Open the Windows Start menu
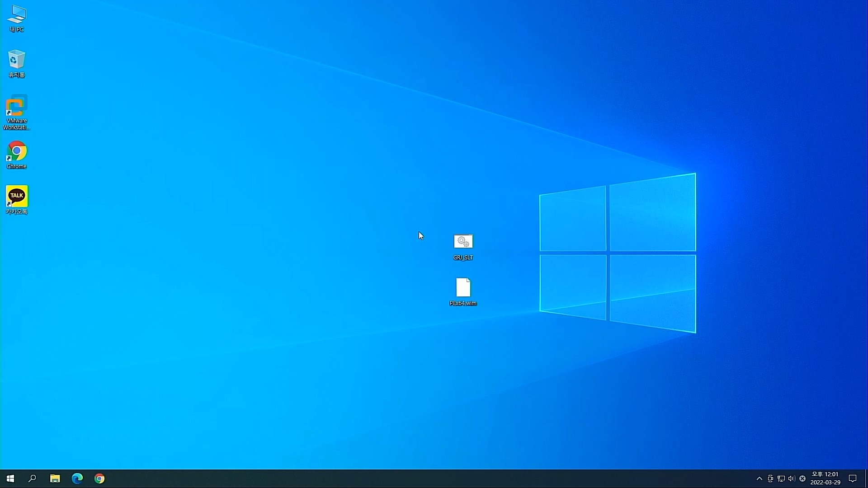This screenshot has height=488, width=868. 10,479
